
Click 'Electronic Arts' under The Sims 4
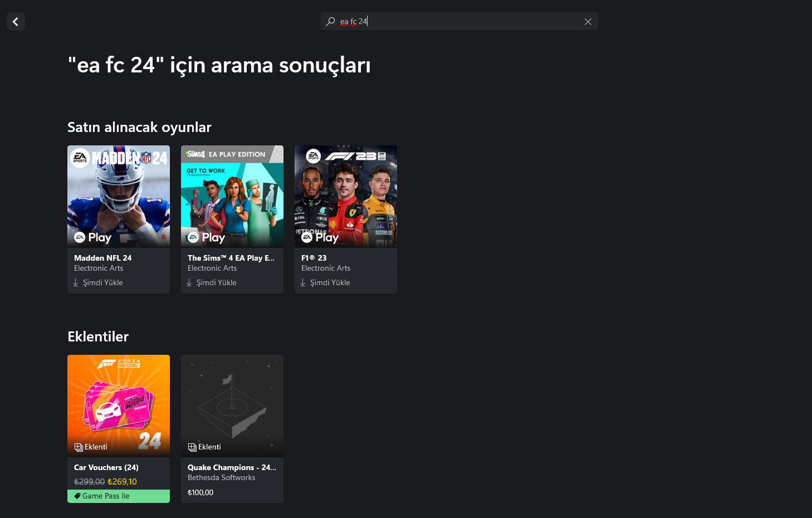(212, 268)
